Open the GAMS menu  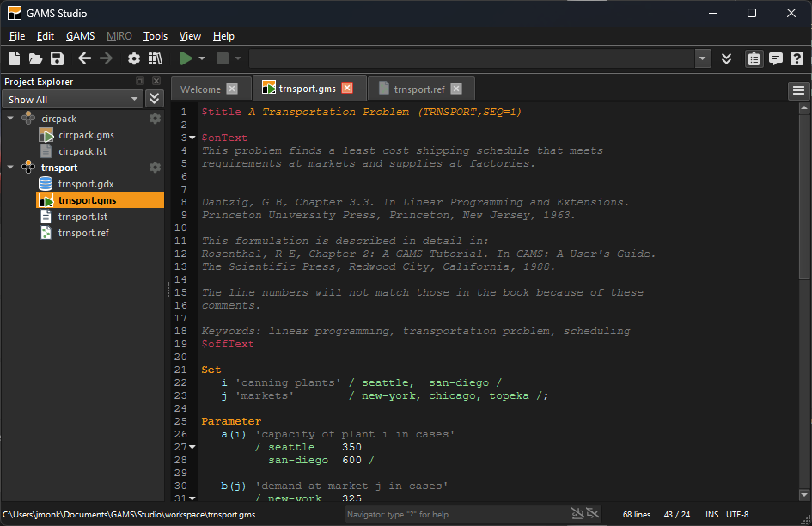pyautogui.click(x=80, y=36)
